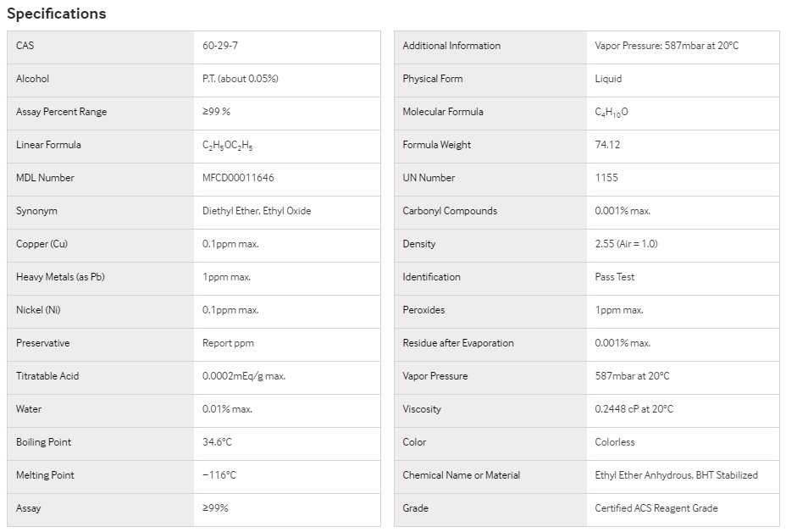Click the CAS number 60-29-7
Viewport: 786px width, 532px height.
point(220,46)
